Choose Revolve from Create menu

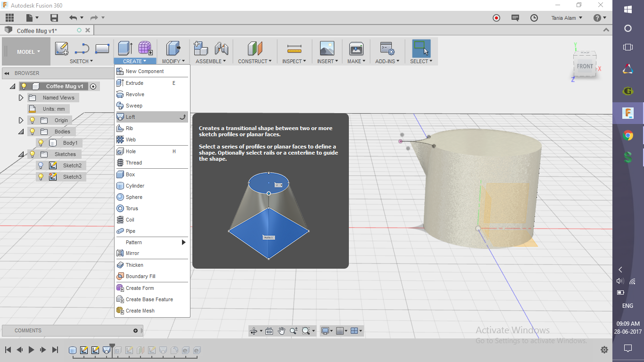pyautogui.click(x=152, y=94)
